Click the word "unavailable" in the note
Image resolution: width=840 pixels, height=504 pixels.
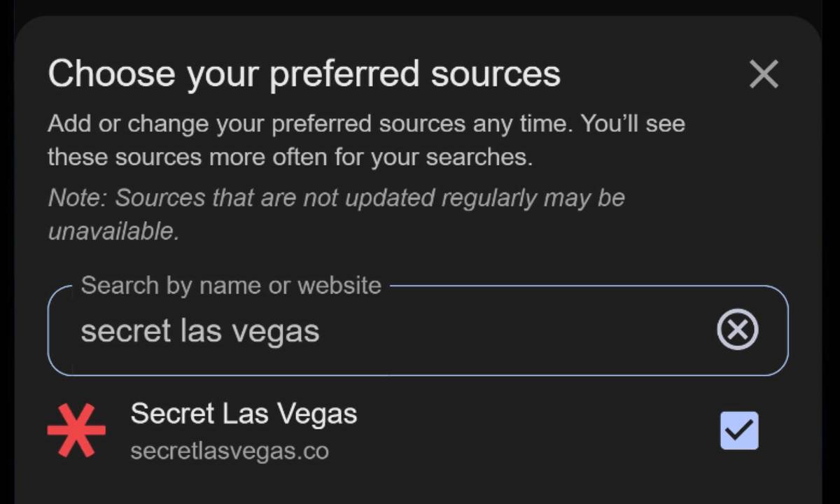pyautogui.click(x=112, y=231)
